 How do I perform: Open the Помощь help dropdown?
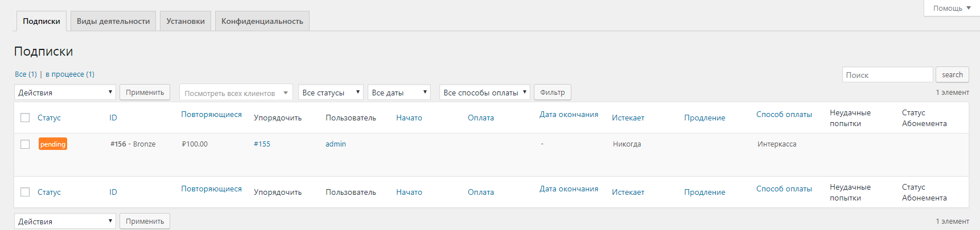952,8
